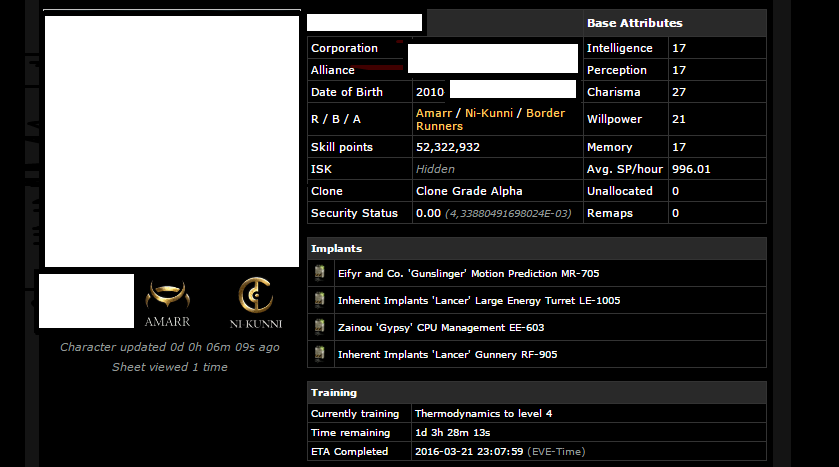Click the Charisma attribute value 27
Screen dimensions: 839x467
click(x=679, y=92)
